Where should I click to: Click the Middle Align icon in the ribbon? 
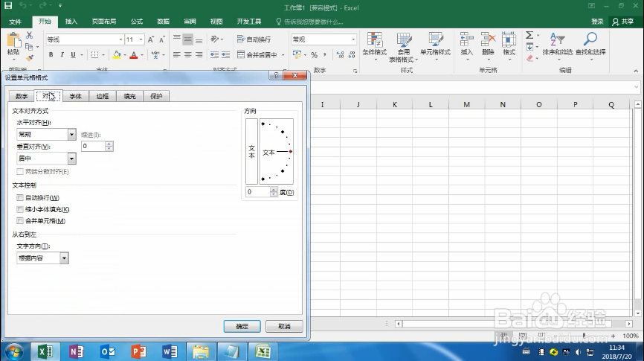(x=187, y=39)
